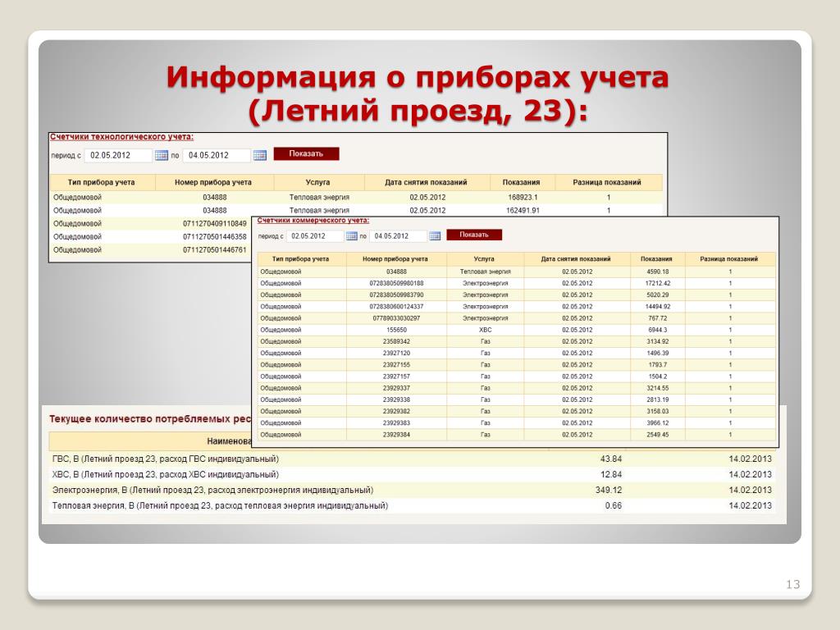
Task: Select commercial reading 14494.92
Action: point(658,307)
